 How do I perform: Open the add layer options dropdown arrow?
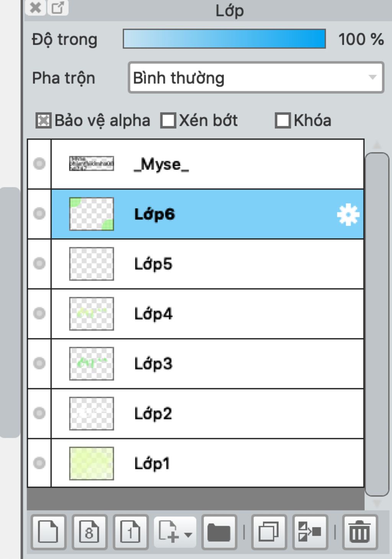188,534
